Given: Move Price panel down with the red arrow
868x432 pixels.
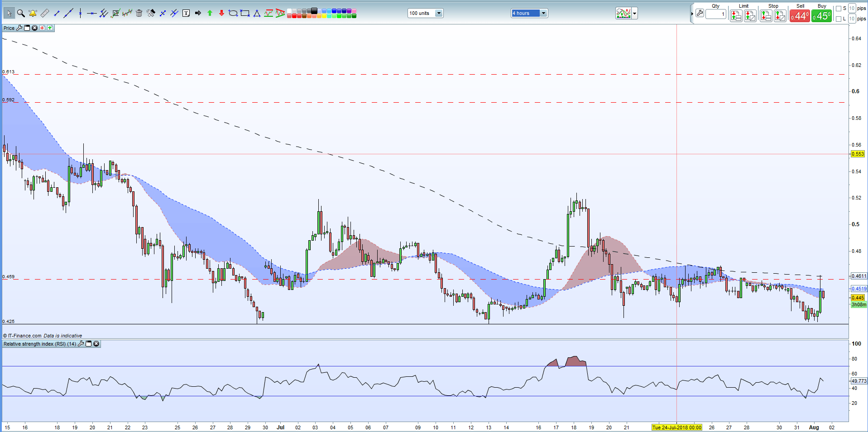Looking at the screenshot, I should [x=42, y=28].
